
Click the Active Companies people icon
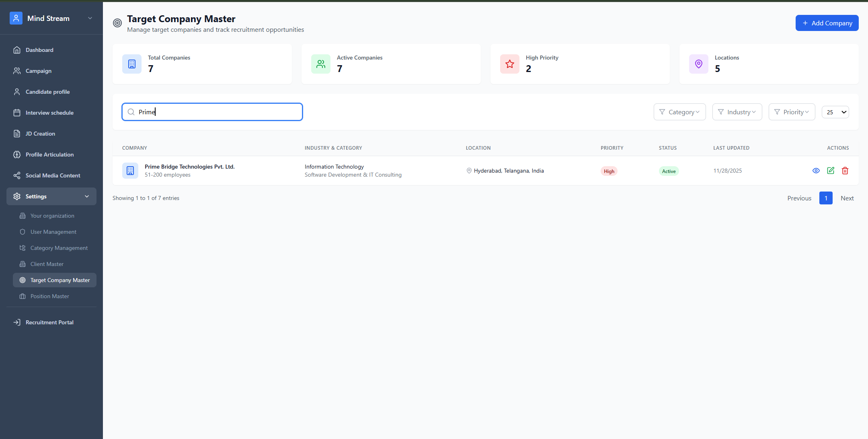321,64
